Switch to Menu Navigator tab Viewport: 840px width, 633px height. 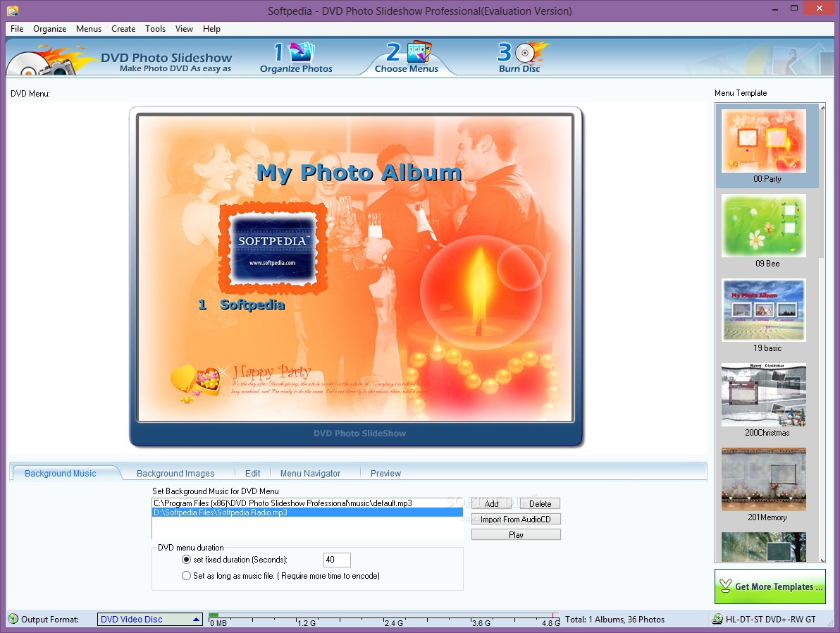pos(310,473)
